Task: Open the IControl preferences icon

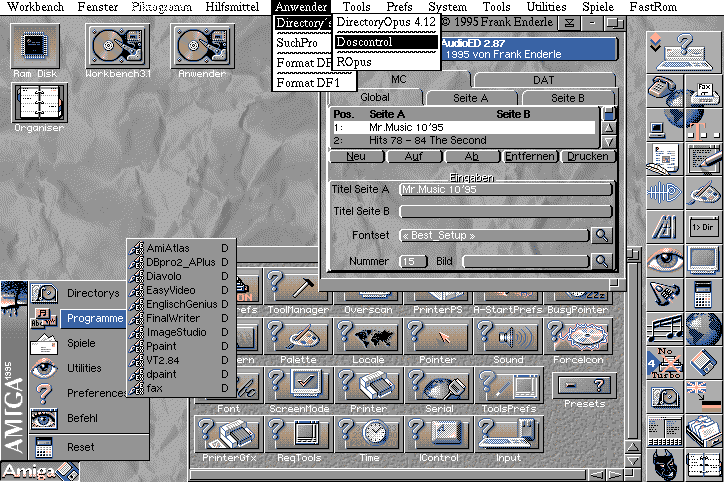Action: (x=438, y=434)
